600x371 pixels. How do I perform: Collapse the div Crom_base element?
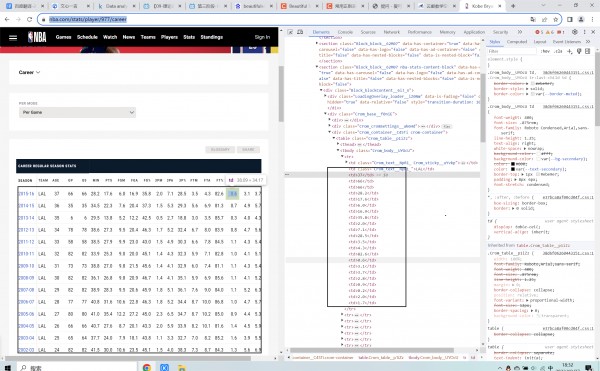pyautogui.click(x=325, y=114)
